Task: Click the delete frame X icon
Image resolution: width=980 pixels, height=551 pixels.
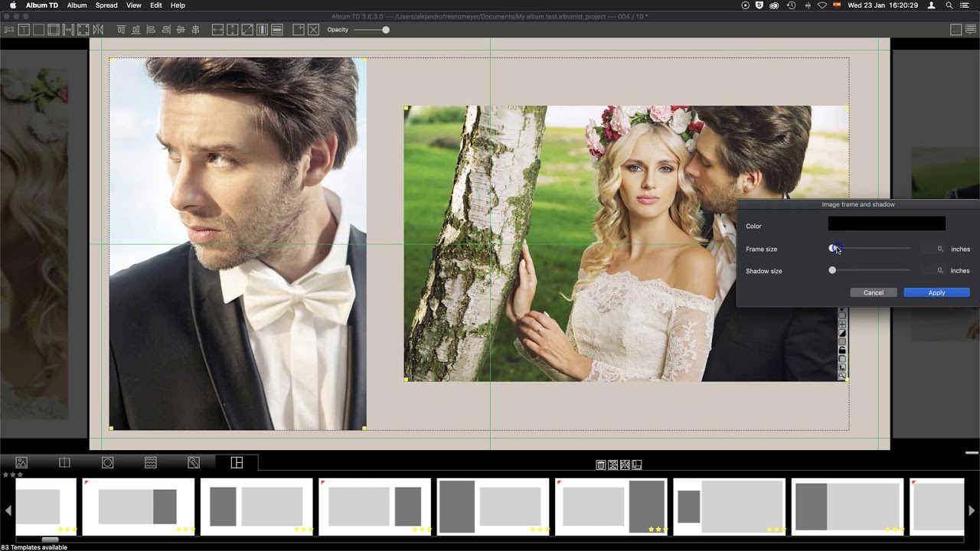Action: pos(313,30)
